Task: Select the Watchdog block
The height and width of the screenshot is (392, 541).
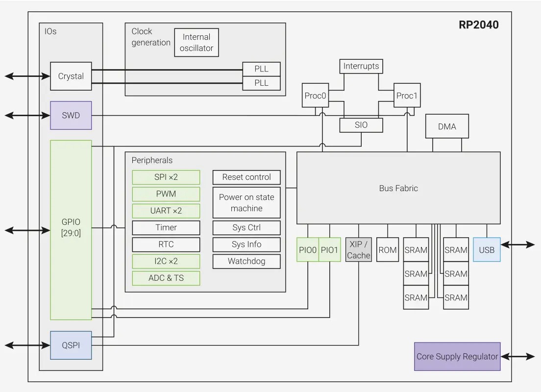Action: point(246,261)
